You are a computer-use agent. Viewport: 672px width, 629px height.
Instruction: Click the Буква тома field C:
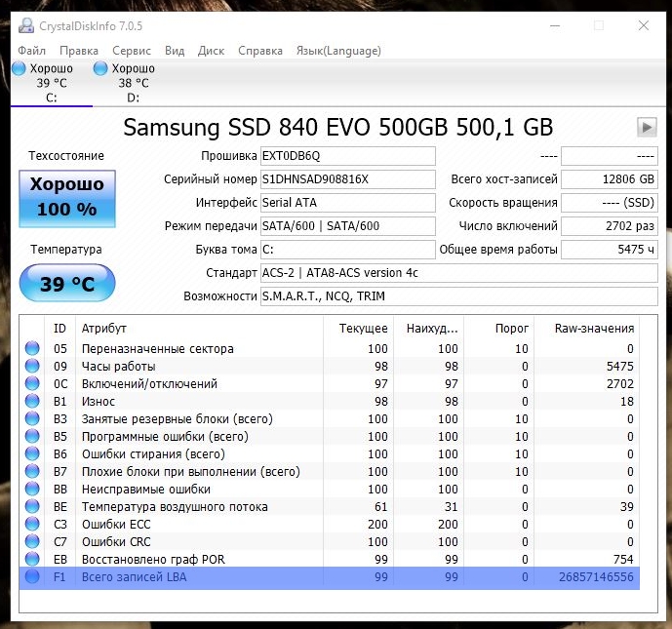[348, 250]
